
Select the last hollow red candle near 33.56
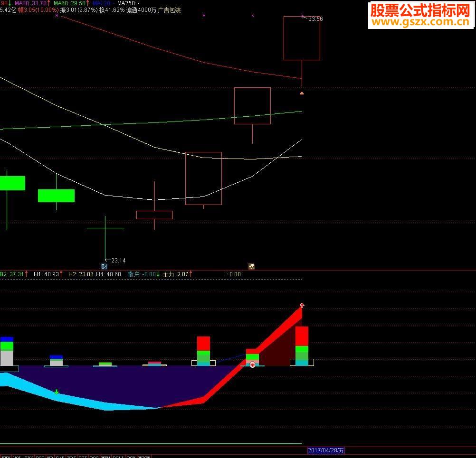302,38
